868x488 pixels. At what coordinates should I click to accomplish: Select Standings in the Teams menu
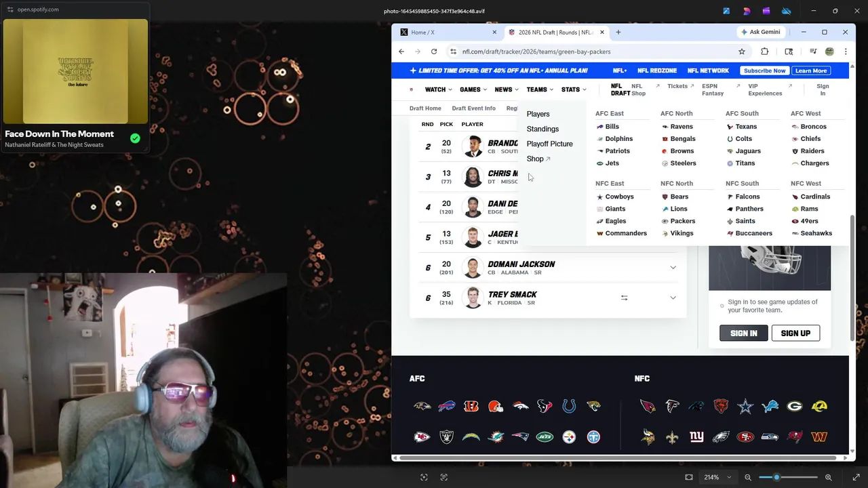542,129
